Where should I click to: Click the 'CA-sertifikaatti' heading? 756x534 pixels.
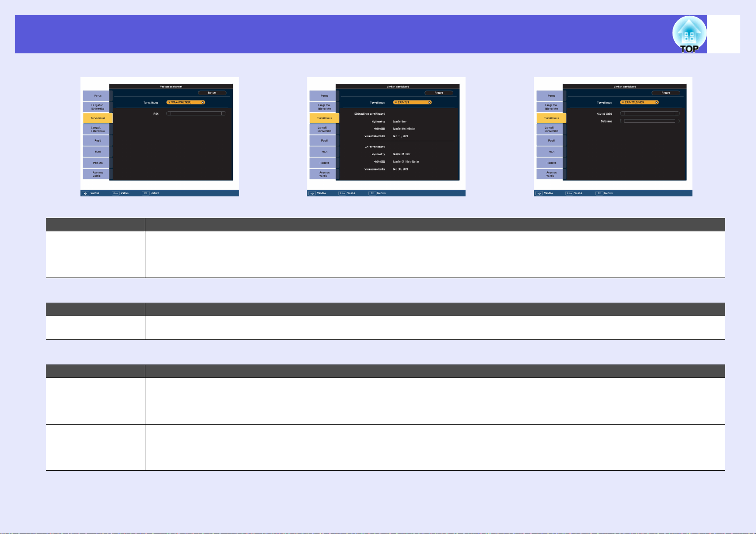pyautogui.click(x=375, y=147)
